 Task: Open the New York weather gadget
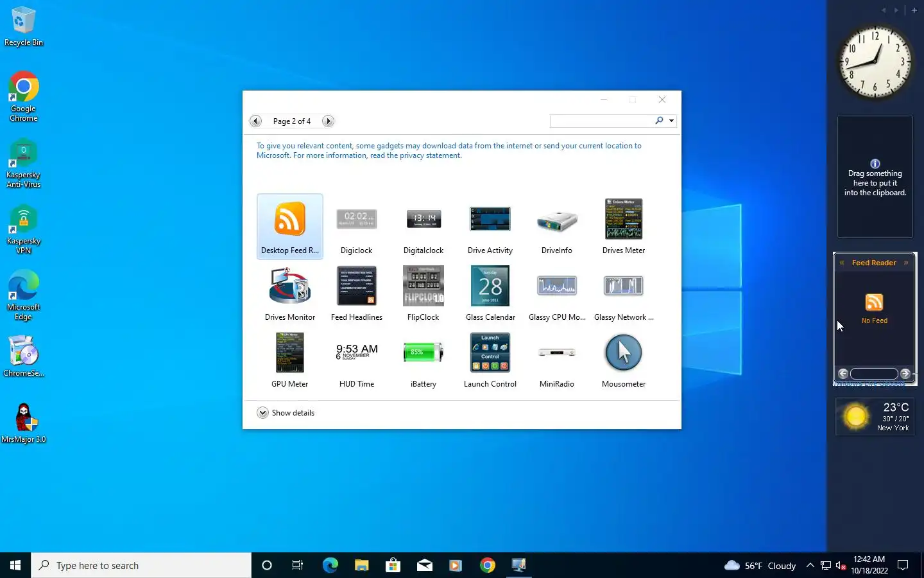(875, 416)
